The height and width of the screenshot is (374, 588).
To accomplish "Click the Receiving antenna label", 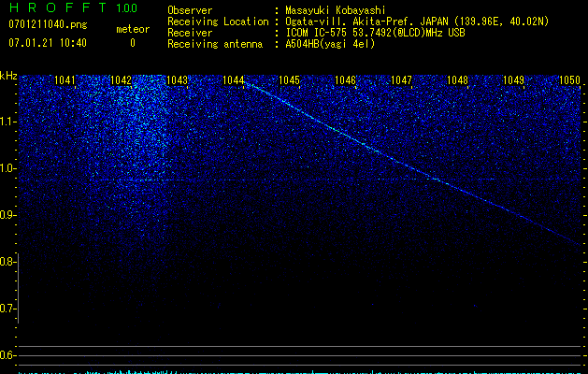I will coord(215,44).
